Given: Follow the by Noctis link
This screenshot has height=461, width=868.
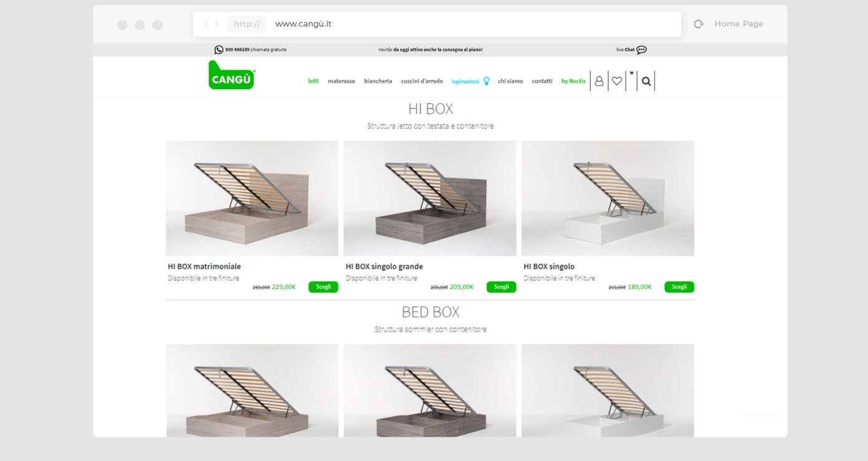Looking at the screenshot, I should [573, 81].
